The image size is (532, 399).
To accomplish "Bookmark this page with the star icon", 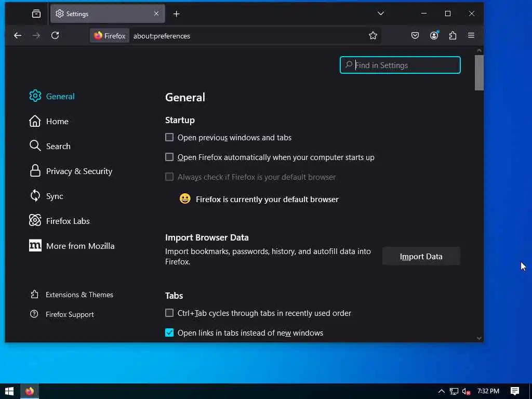I will [373, 36].
